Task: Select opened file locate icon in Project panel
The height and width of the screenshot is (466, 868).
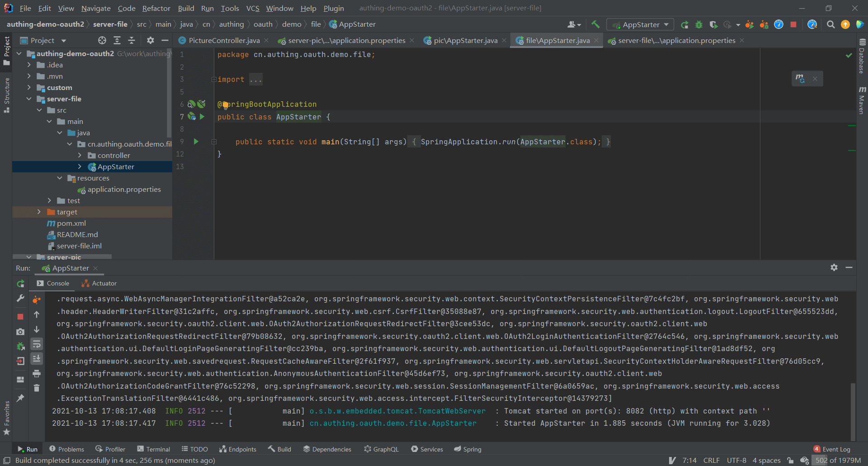Action: coord(102,40)
